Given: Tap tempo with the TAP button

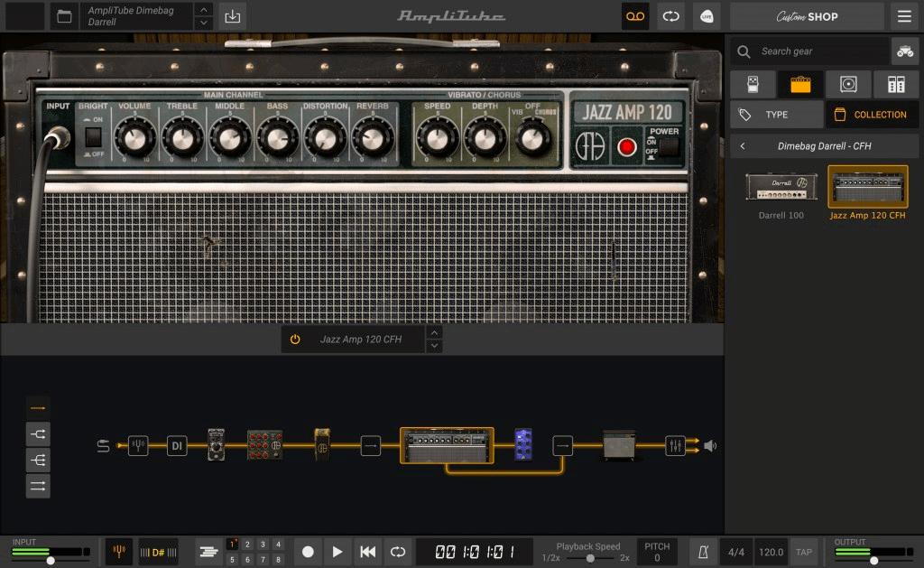Looking at the screenshot, I should click(804, 552).
